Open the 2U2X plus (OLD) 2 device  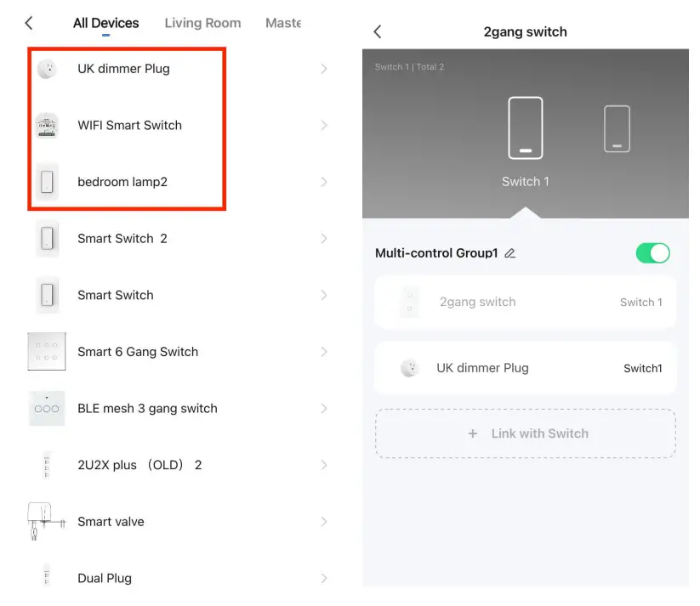(x=139, y=465)
